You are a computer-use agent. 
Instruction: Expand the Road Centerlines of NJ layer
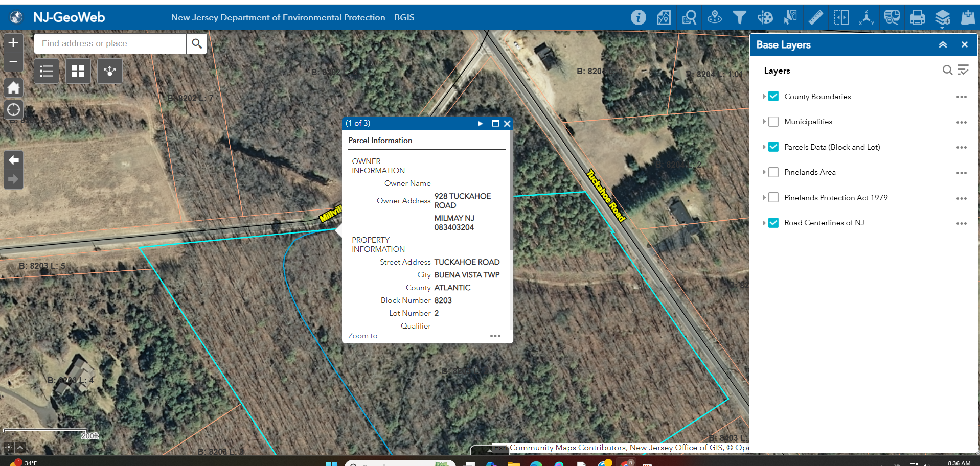[764, 223]
